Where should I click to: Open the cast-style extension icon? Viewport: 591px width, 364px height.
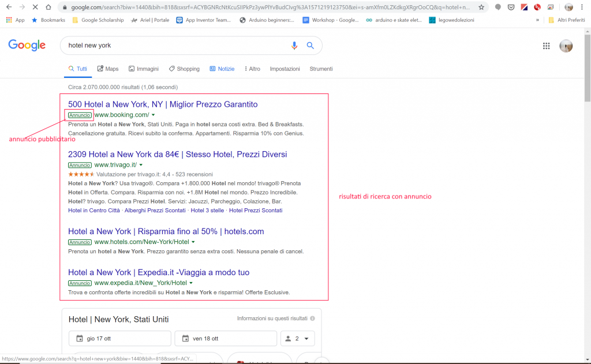(x=551, y=7)
